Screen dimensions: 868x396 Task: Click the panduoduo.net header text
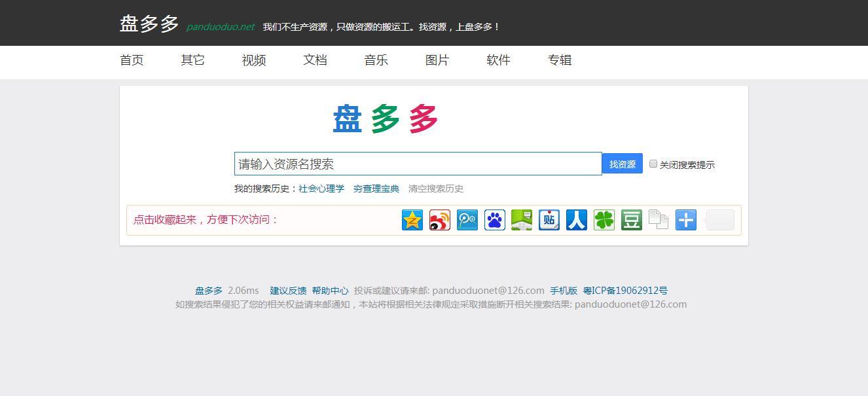click(221, 27)
